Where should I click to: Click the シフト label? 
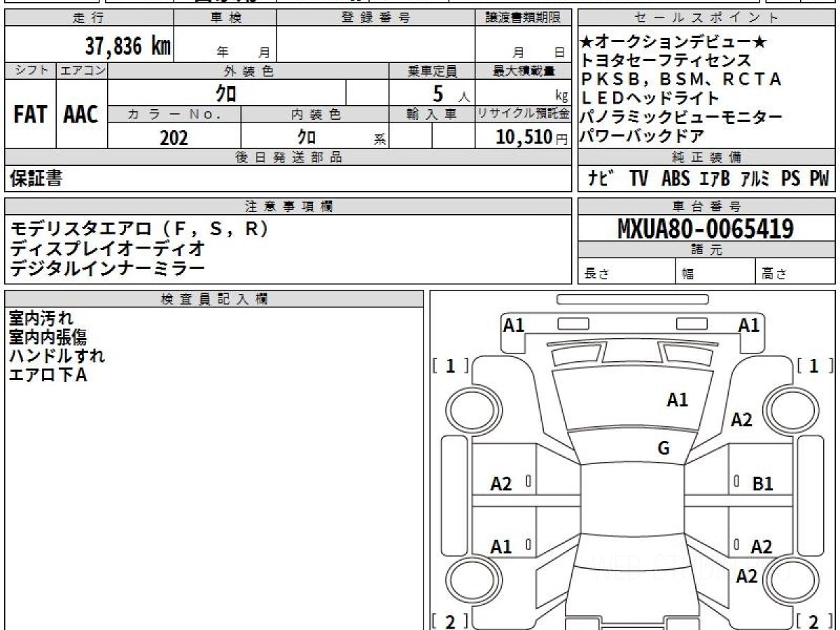pyautogui.click(x=30, y=71)
